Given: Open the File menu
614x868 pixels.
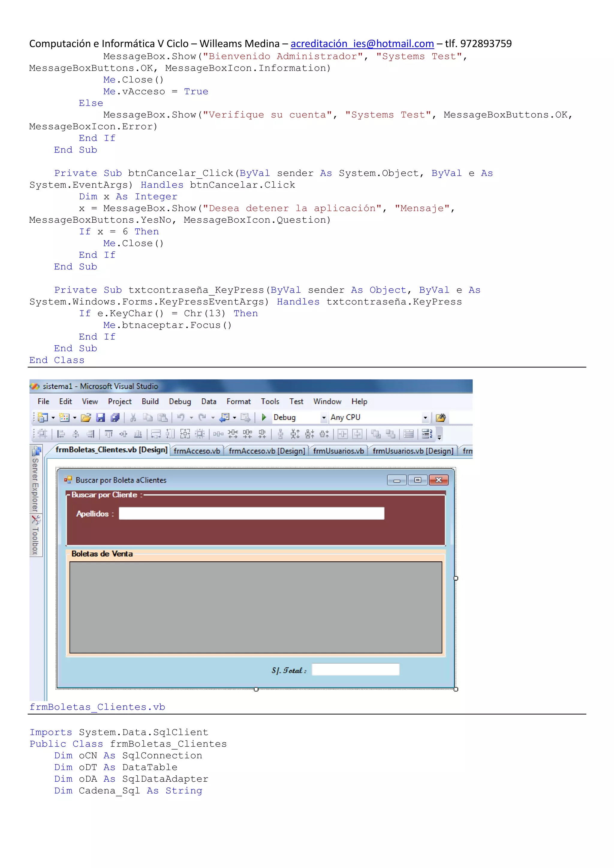Looking at the screenshot, I should [x=43, y=402].
